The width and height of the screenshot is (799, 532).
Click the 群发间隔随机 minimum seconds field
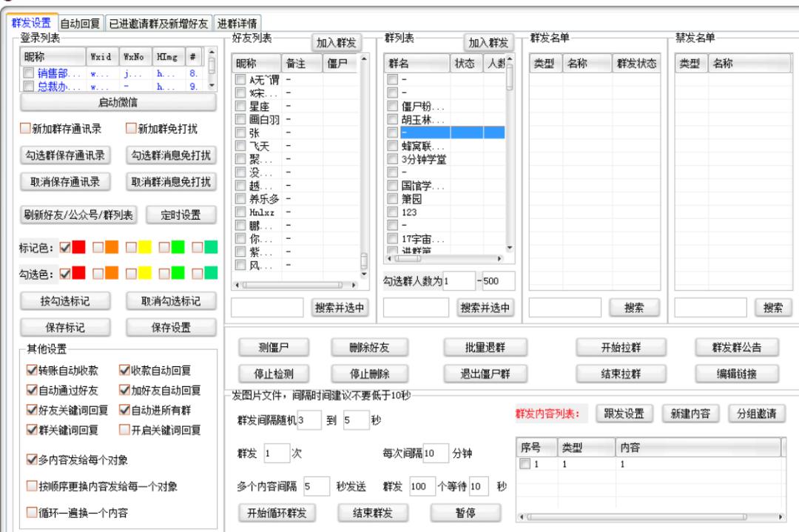click(x=309, y=420)
